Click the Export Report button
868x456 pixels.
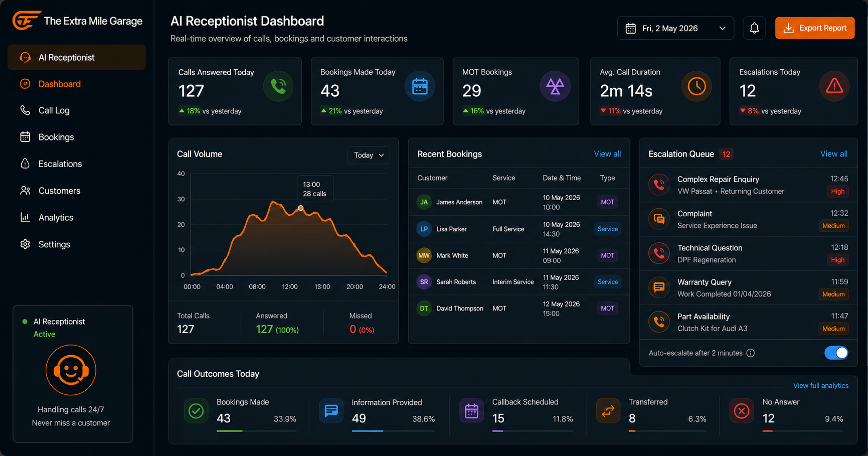[x=815, y=28]
